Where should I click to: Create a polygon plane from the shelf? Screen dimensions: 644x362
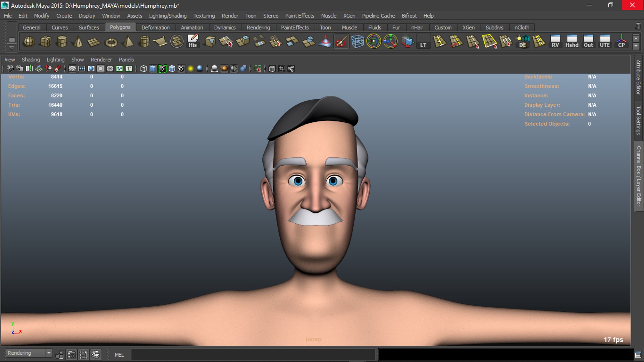[94, 42]
